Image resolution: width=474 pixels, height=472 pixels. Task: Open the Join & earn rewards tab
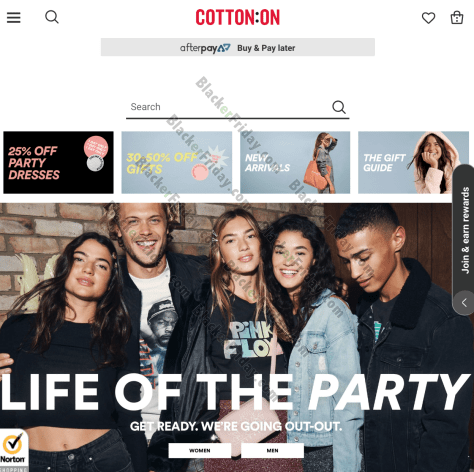pos(465,230)
